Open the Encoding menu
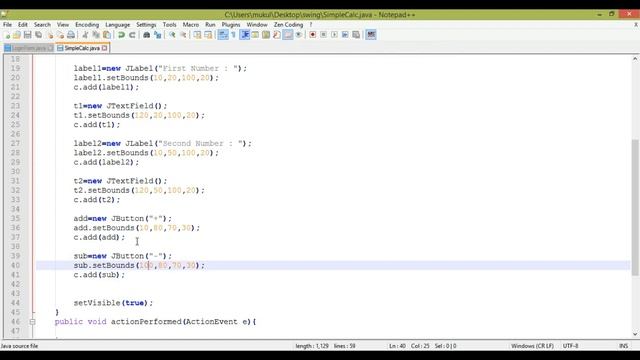 pyautogui.click(x=87, y=24)
